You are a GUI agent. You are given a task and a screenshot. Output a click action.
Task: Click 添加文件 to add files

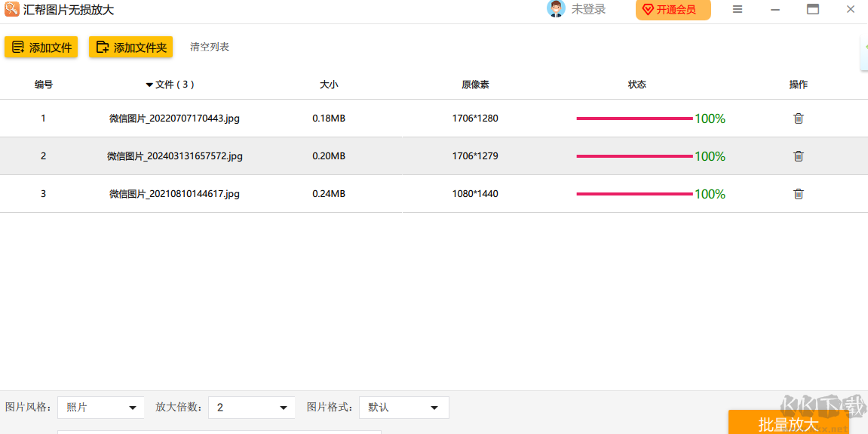coord(41,48)
